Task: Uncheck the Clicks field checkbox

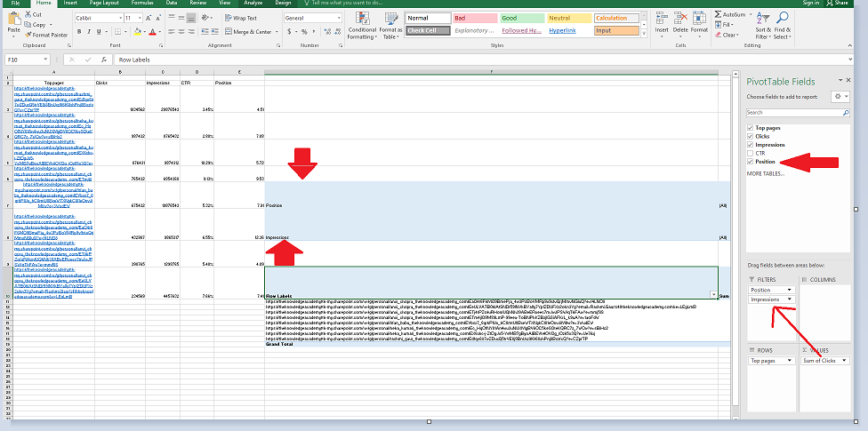Action: (750, 136)
